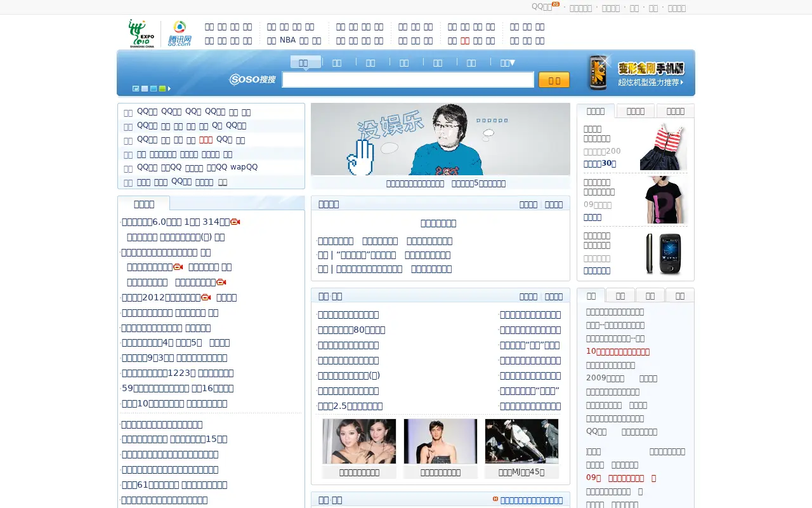Choose the blue theme color square
Screen dimensions: 812x508
[x=154, y=89]
